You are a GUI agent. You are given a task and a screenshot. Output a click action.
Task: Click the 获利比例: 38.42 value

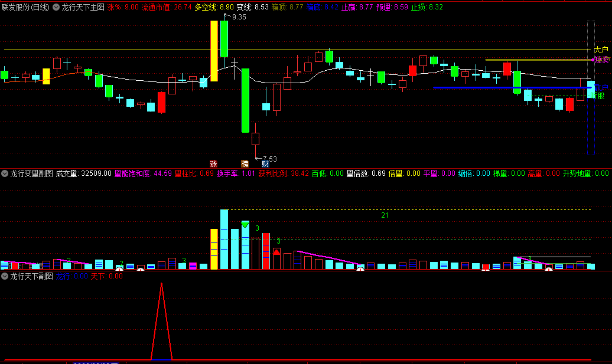(284, 173)
